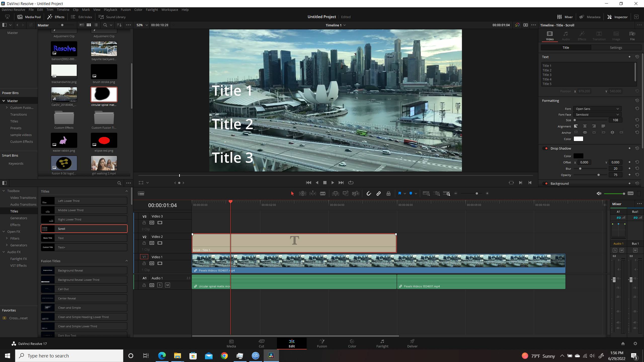Add blue flag to clip
Viewport: 644px width, 362px height.
pos(399,193)
